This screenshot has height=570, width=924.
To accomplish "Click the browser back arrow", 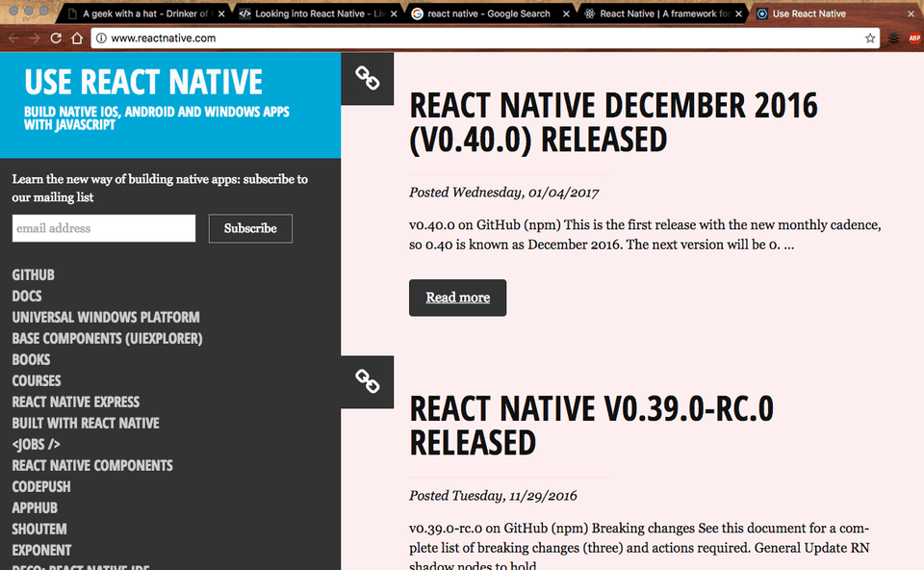I will (x=14, y=39).
